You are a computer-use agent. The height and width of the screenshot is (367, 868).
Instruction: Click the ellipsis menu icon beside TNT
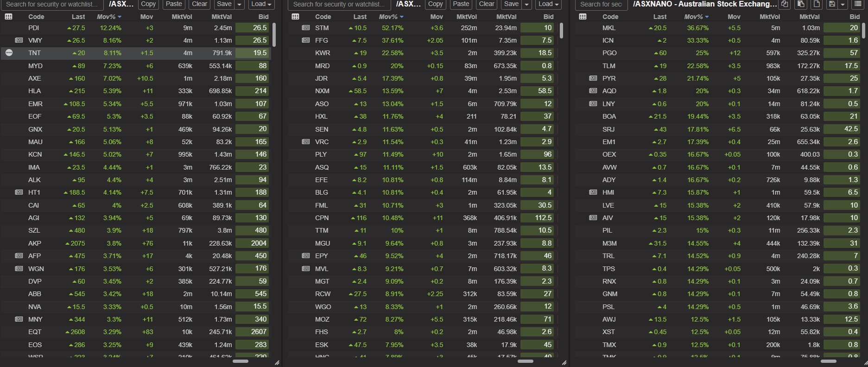[9, 53]
